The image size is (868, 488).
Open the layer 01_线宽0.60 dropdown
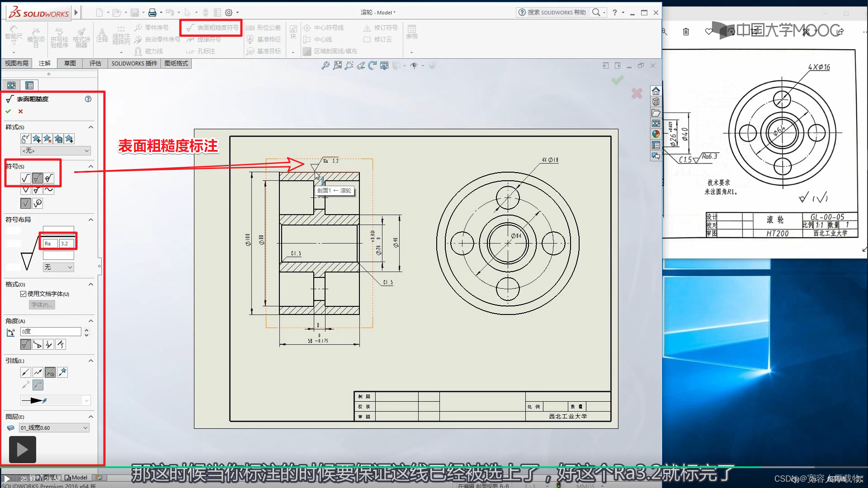54,428
